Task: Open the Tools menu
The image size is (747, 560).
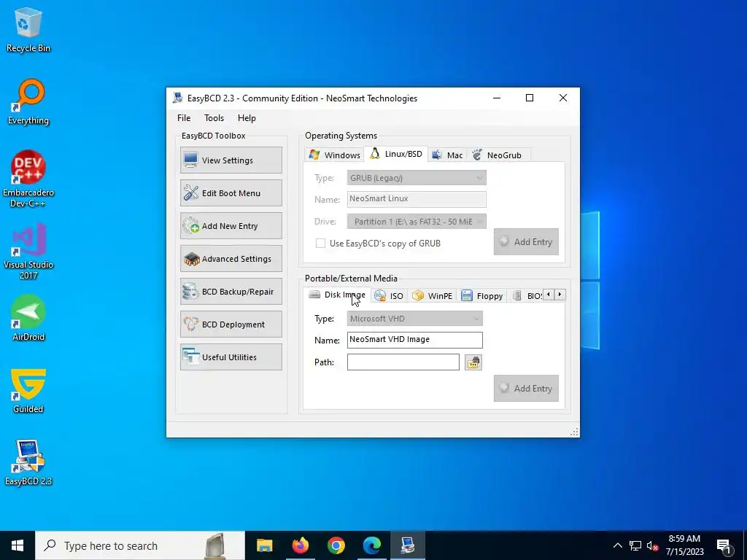Action: coord(214,118)
